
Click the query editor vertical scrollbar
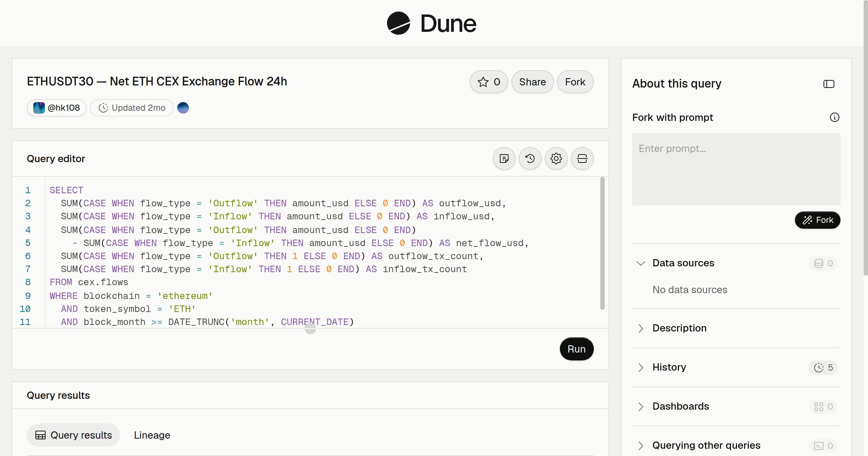point(602,243)
